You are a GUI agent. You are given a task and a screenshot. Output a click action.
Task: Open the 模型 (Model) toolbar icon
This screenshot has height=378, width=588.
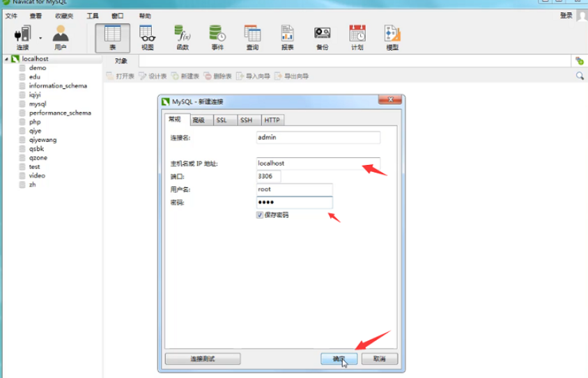392,38
